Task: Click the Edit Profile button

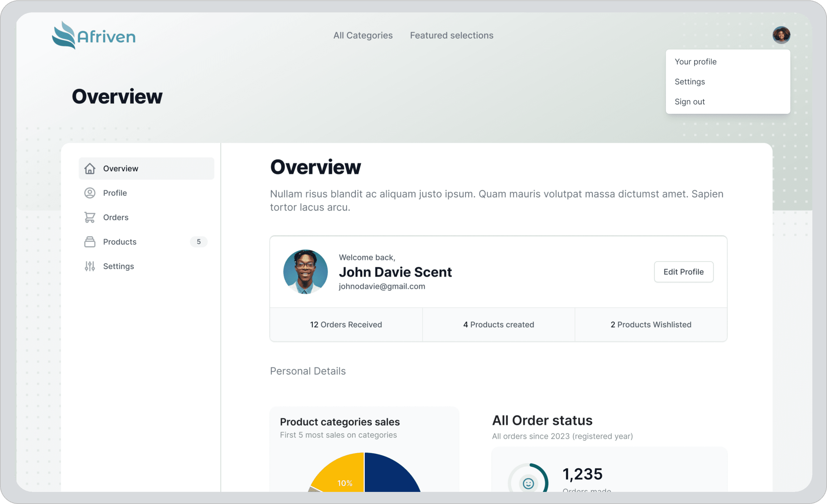Action: click(684, 272)
